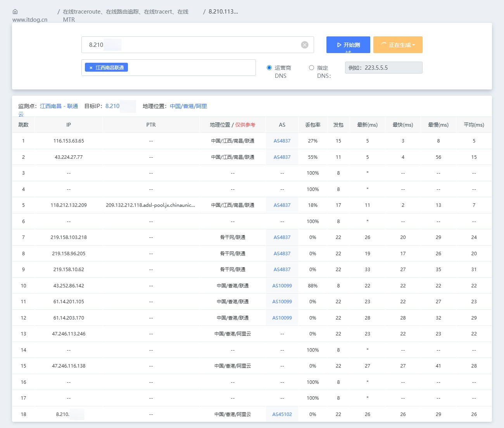Viewport: 504px width, 428px height.
Task: Focus the custom DNS field 例如：223.5.5.5
Action: point(384,68)
